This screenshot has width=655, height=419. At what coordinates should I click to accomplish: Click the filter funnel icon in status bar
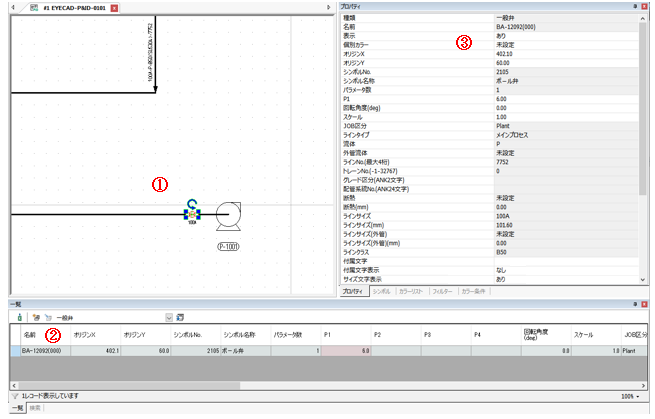click(x=15, y=396)
